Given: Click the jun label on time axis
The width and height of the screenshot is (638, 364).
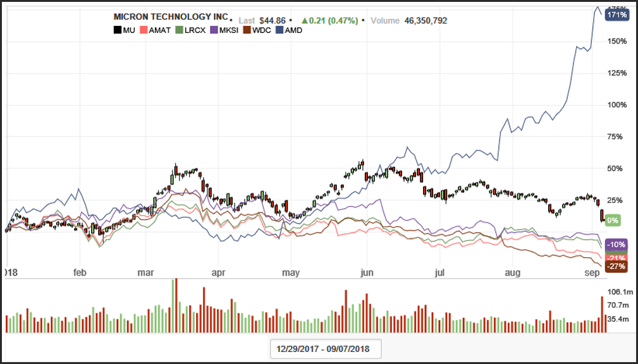Looking at the screenshot, I should tap(367, 273).
